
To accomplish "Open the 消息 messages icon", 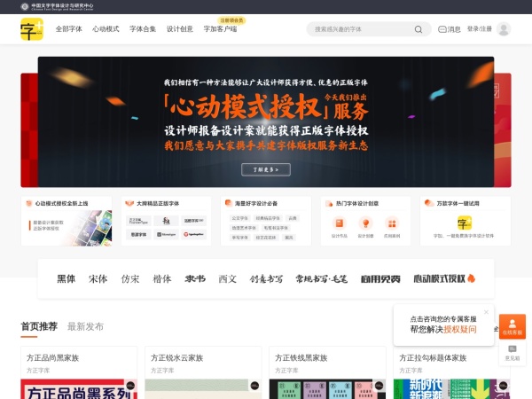I will pos(450,29).
